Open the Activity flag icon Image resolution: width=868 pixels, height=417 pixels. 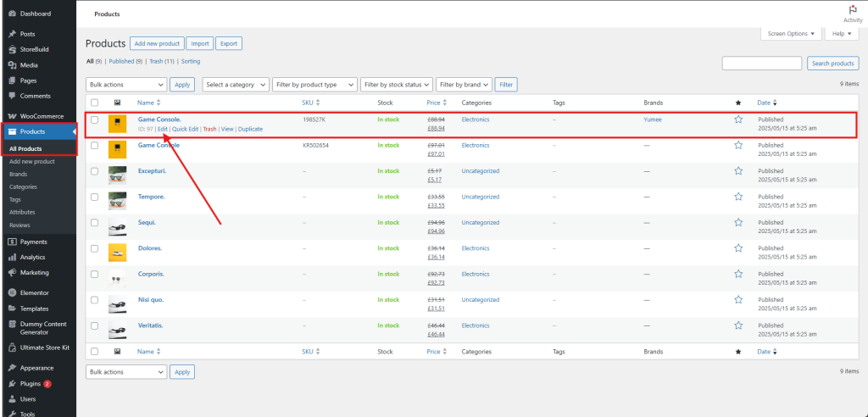853,10
